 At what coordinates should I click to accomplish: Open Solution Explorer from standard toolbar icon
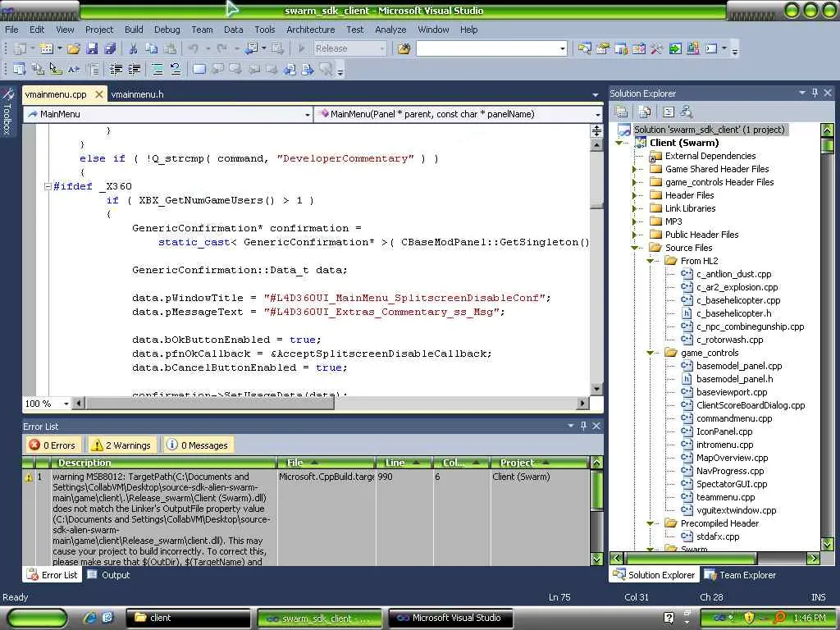[x=584, y=48]
